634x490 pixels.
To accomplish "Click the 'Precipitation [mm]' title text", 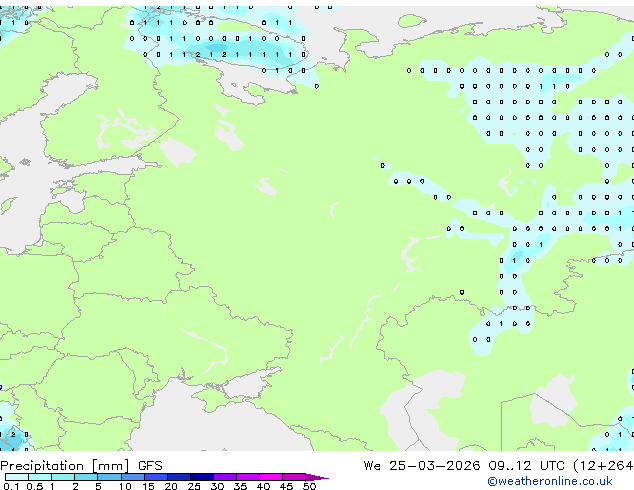I will (x=65, y=466).
